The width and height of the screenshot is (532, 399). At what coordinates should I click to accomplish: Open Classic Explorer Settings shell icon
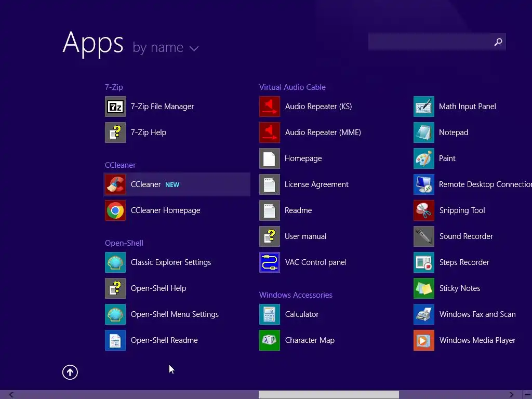click(x=115, y=262)
